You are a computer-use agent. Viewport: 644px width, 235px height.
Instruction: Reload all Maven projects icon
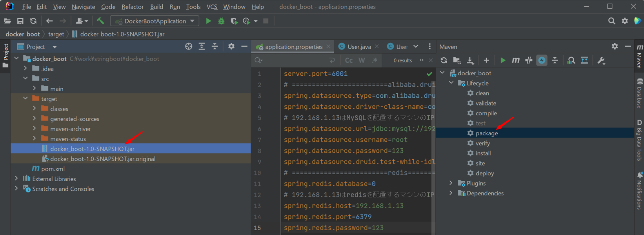(x=444, y=60)
